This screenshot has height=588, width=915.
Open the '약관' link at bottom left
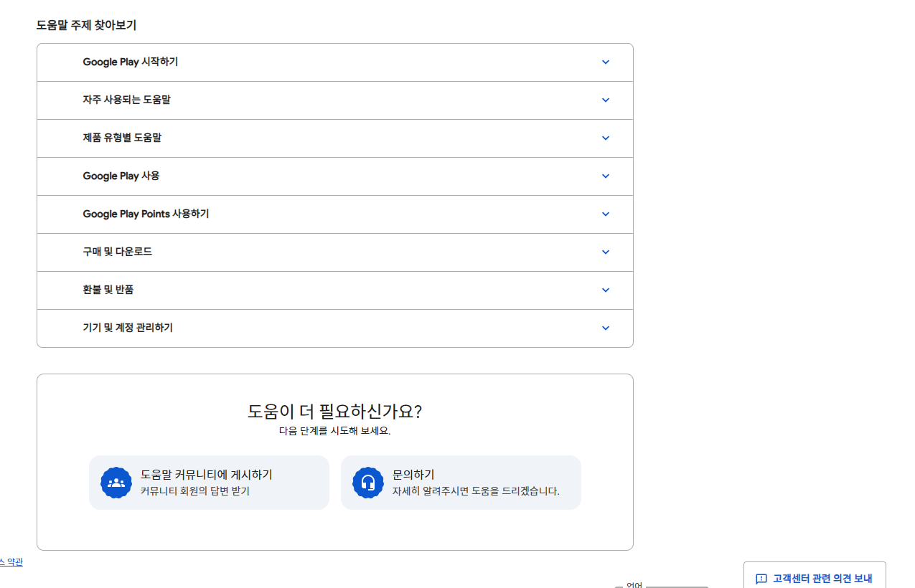pyautogui.click(x=11, y=562)
